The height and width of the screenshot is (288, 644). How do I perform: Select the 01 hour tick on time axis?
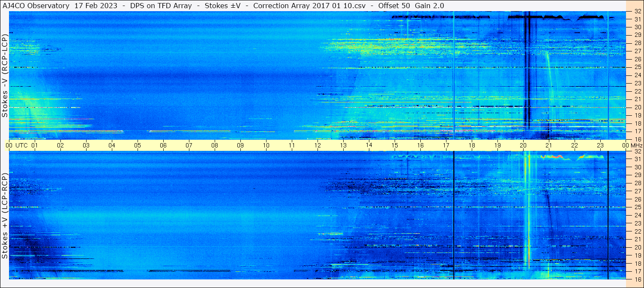click(35, 145)
